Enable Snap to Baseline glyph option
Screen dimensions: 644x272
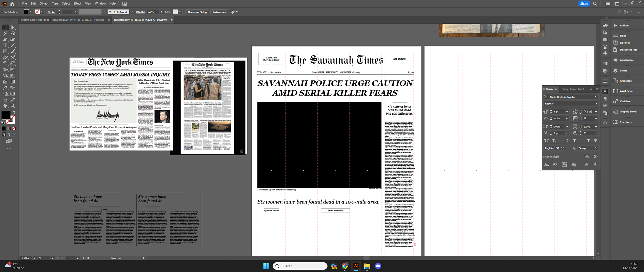pos(547,164)
